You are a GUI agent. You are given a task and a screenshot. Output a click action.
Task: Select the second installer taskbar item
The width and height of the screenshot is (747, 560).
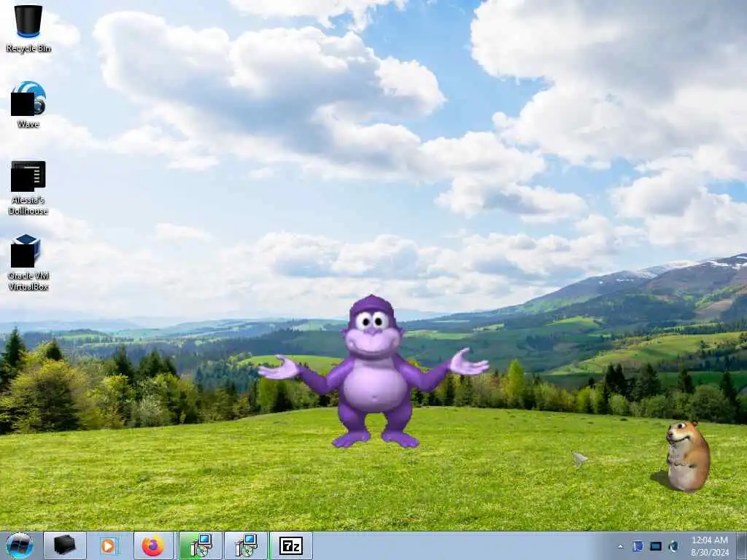coord(246,545)
